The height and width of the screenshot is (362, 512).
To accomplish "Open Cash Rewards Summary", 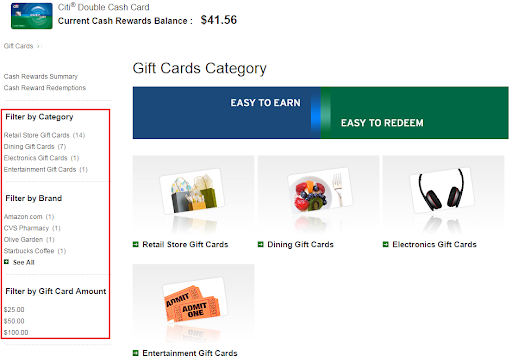I will point(41,77).
